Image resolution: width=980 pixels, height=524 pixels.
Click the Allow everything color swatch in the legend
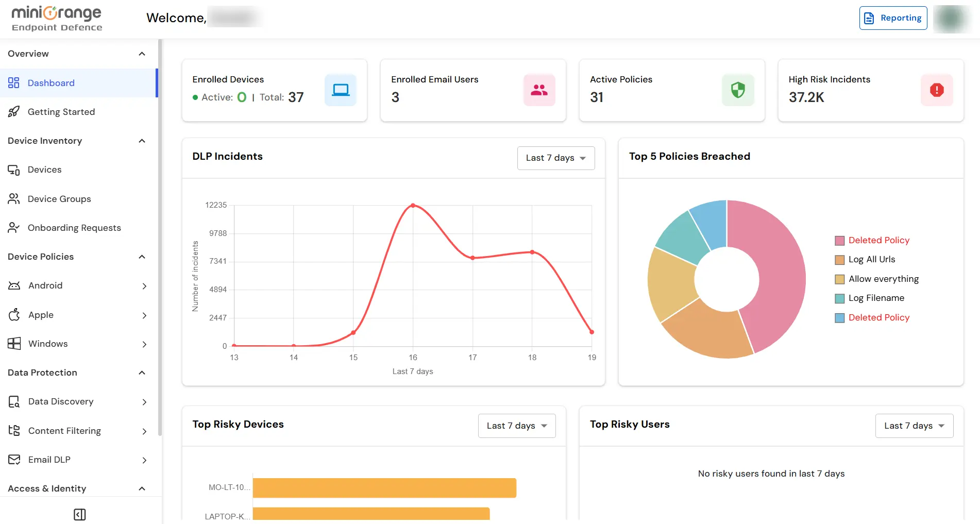point(839,279)
